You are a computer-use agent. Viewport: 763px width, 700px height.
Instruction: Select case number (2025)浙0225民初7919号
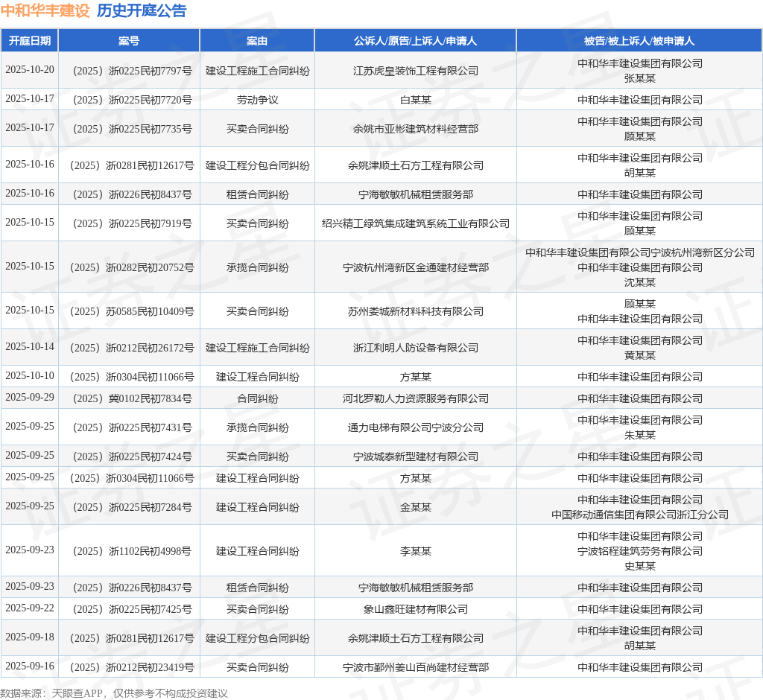[132, 223]
